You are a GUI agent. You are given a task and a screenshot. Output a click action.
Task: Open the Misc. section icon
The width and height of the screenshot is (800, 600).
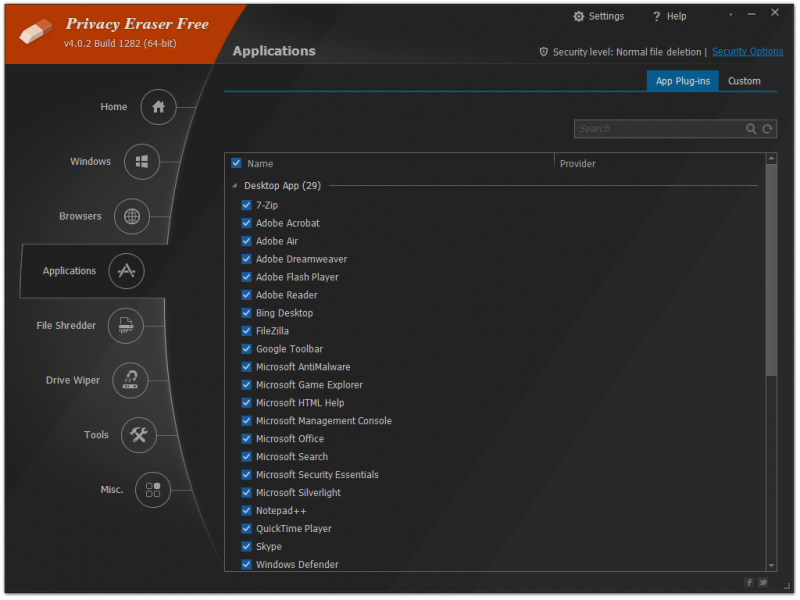[153, 490]
